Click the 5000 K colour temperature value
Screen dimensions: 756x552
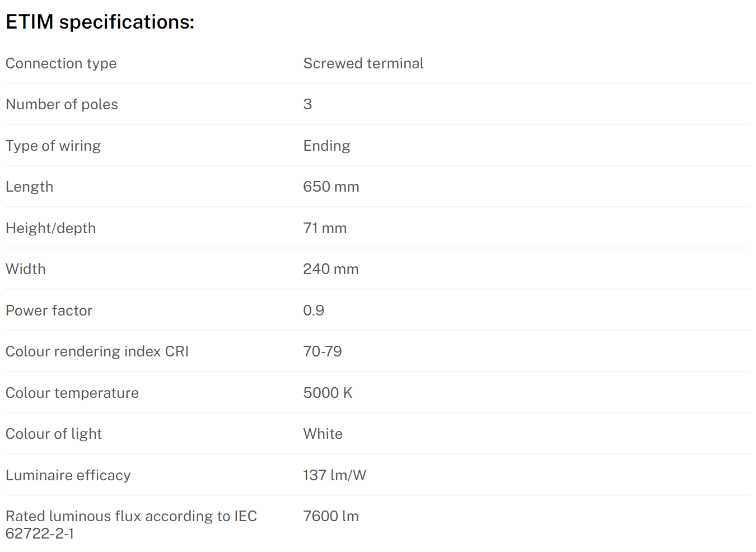click(x=328, y=393)
